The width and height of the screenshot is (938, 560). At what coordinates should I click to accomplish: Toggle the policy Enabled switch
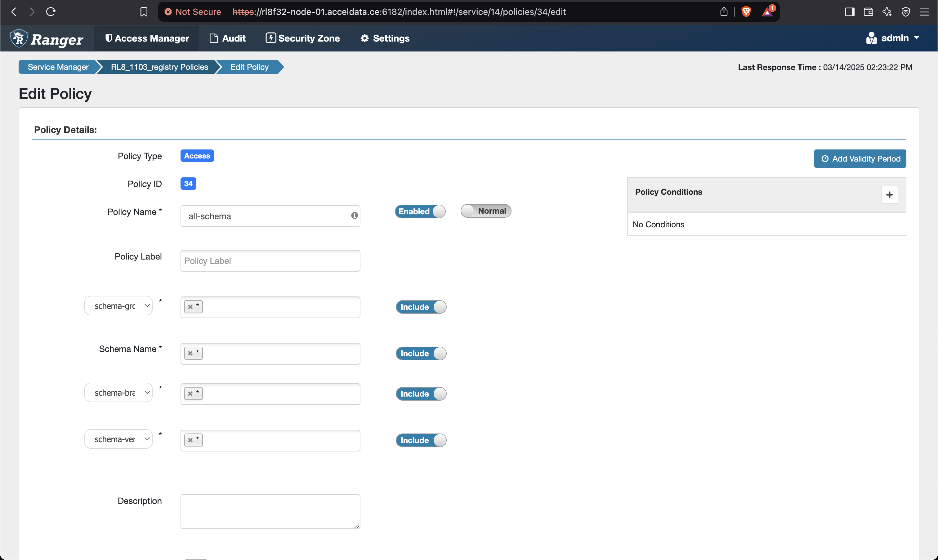420,211
